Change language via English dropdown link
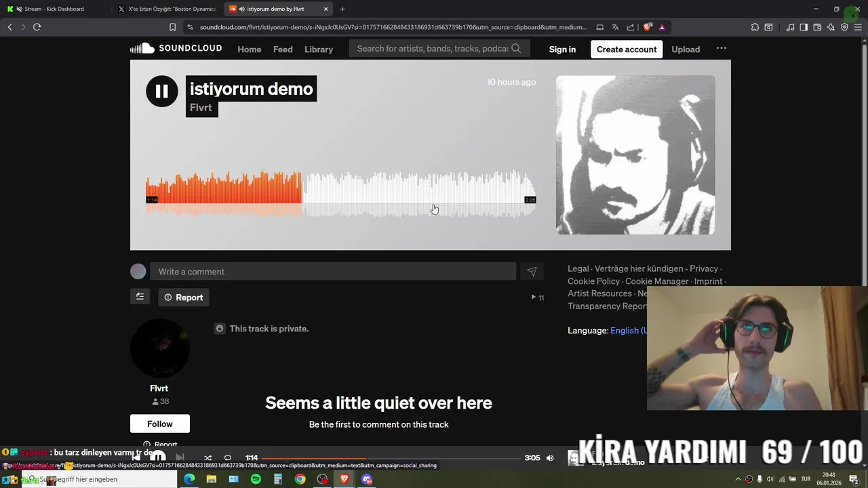868x488 pixels. (x=629, y=331)
